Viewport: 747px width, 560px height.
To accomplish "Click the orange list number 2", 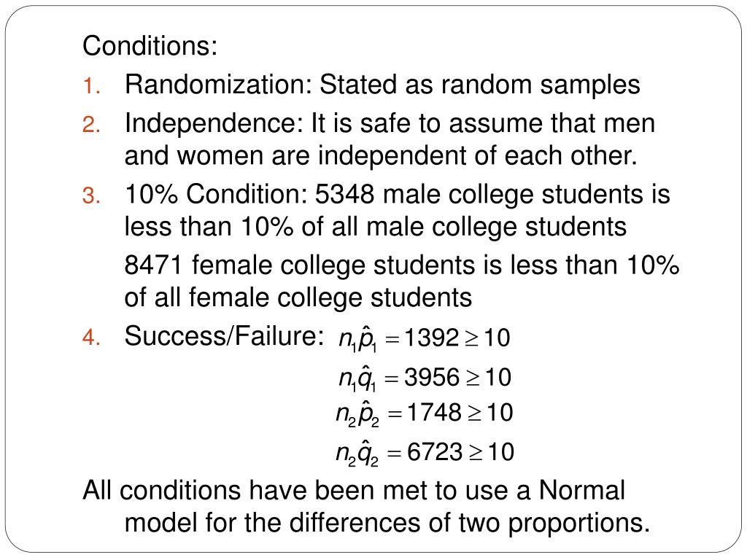I will pyautogui.click(x=91, y=125).
